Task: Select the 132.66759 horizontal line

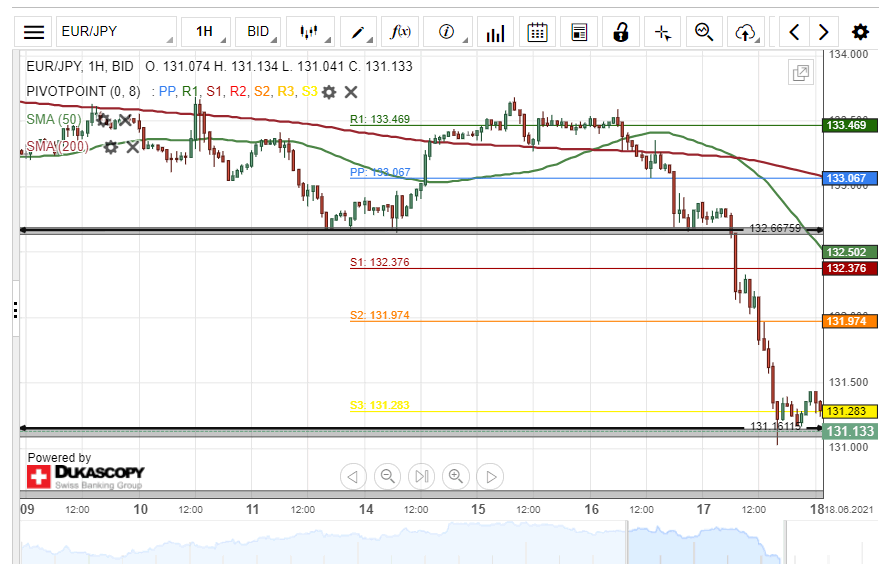Action: (x=421, y=230)
